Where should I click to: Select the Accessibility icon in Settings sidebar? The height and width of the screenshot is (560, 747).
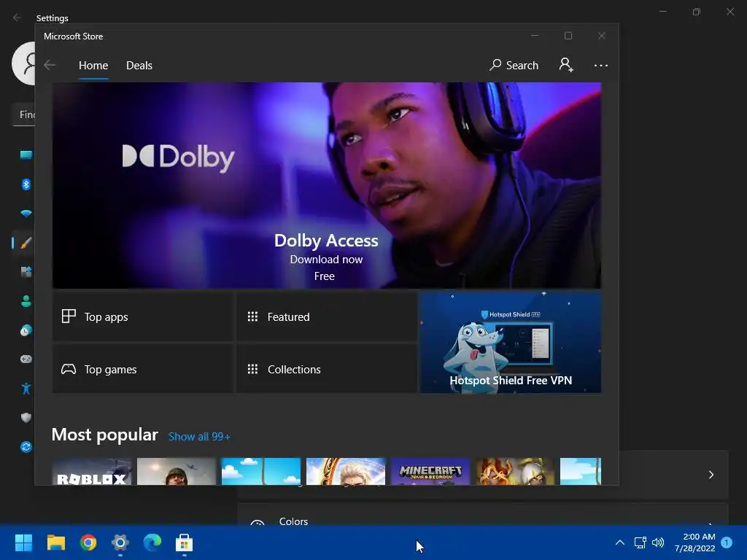point(26,389)
